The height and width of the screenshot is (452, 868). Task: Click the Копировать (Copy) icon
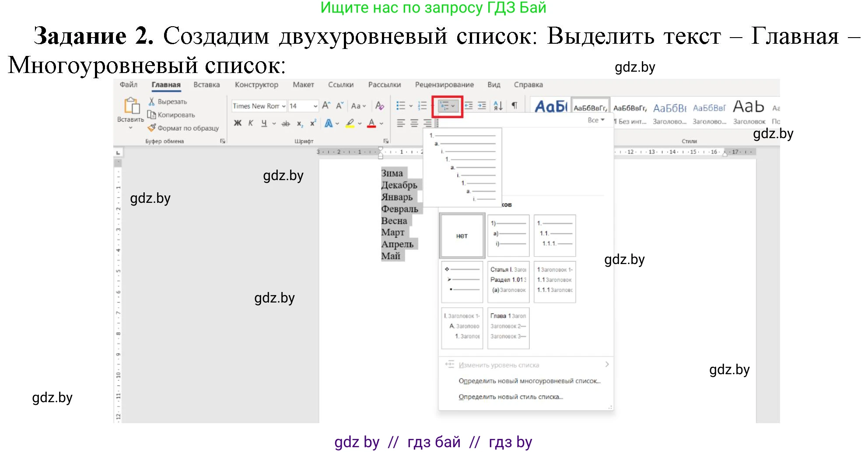tap(152, 115)
